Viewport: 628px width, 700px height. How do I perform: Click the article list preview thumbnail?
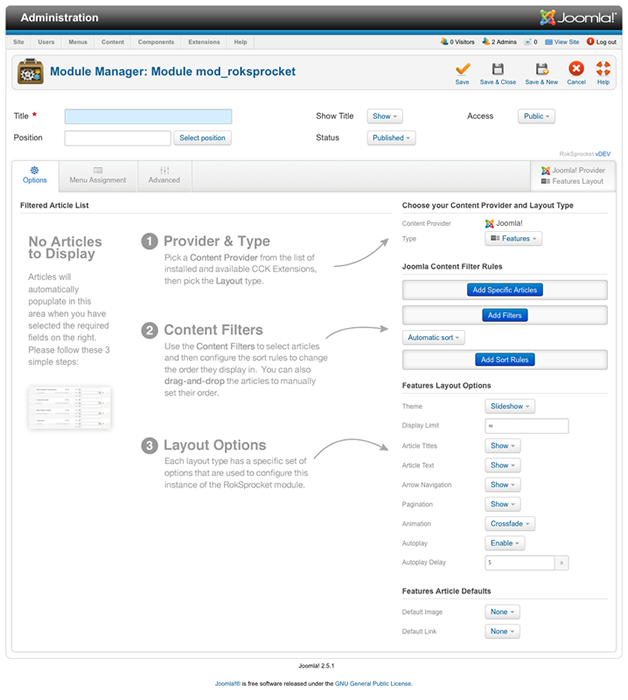[70, 408]
